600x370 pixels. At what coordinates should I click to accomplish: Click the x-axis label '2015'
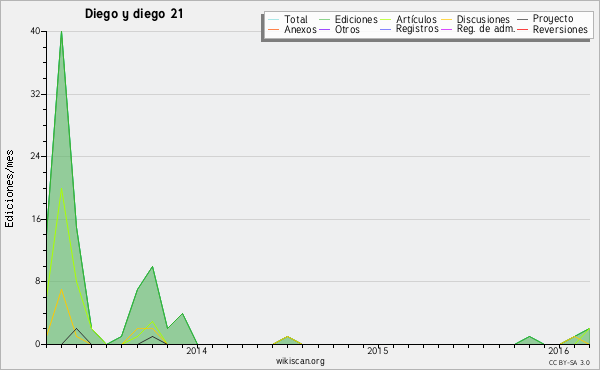tap(377, 351)
